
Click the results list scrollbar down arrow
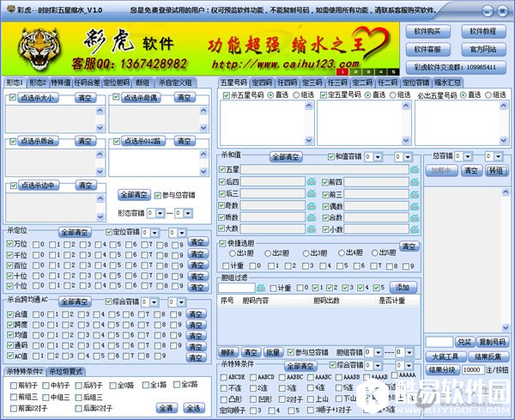tap(506, 327)
